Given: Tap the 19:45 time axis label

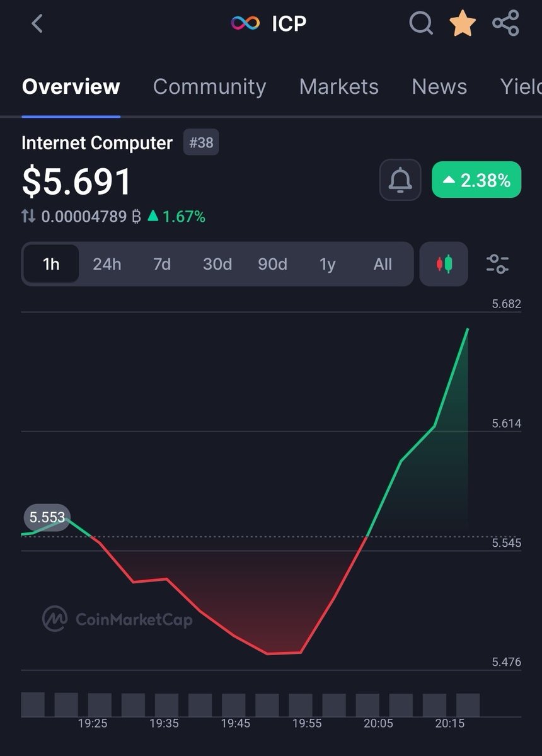Looking at the screenshot, I should pos(235,724).
